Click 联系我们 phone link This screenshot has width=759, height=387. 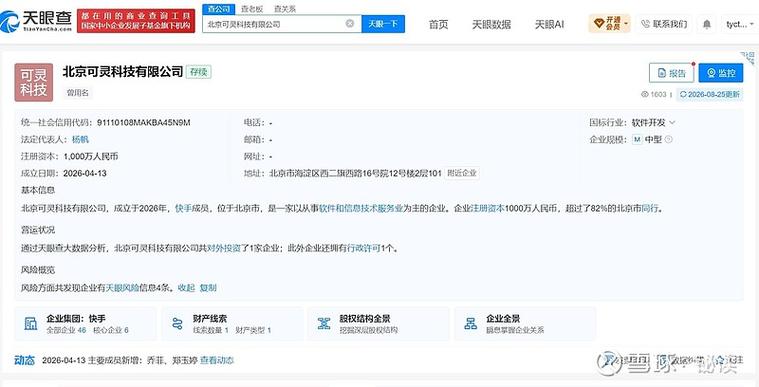coord(665,24)
